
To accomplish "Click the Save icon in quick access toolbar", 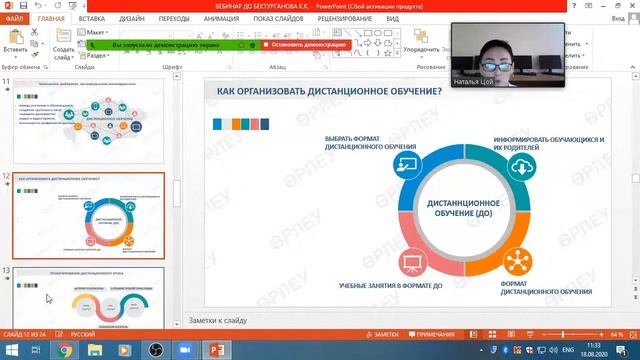I will pyautogui.click(x=23, y=6).
